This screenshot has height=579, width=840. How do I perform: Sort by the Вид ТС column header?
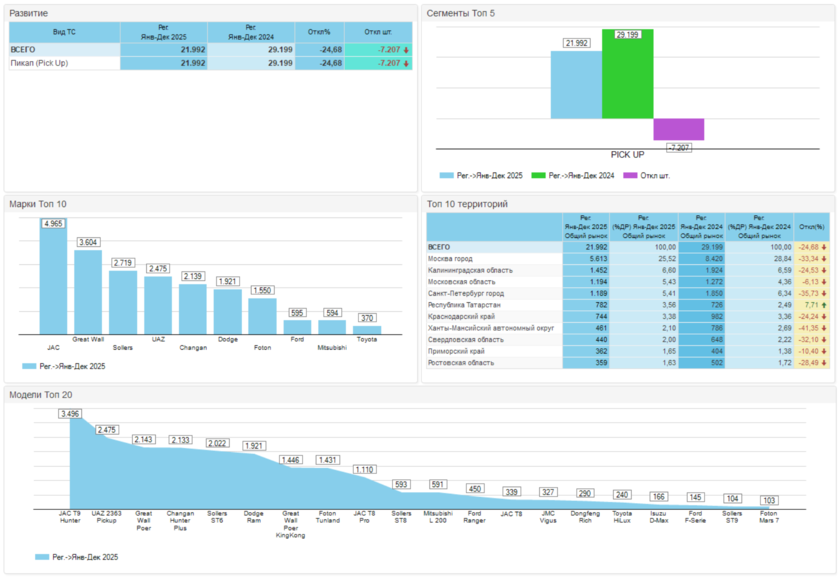coord(63,32)
